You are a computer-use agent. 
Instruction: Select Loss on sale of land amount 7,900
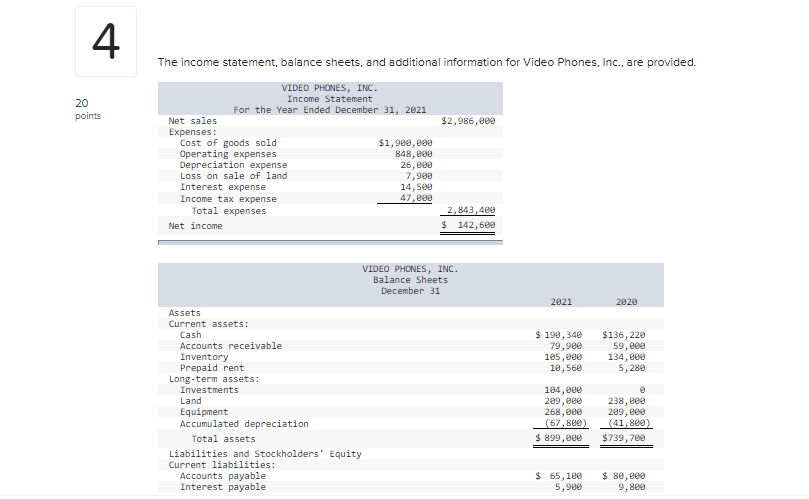coord(419,176)
